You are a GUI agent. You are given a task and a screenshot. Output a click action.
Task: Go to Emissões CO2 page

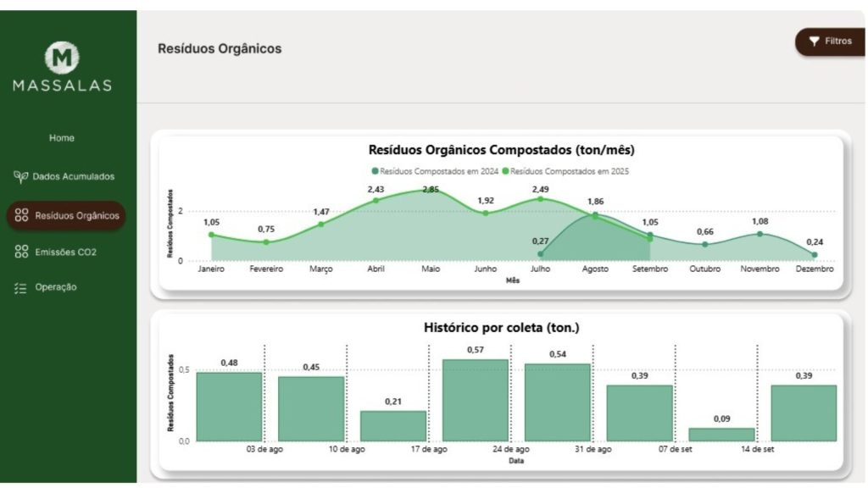click(65, 252)
